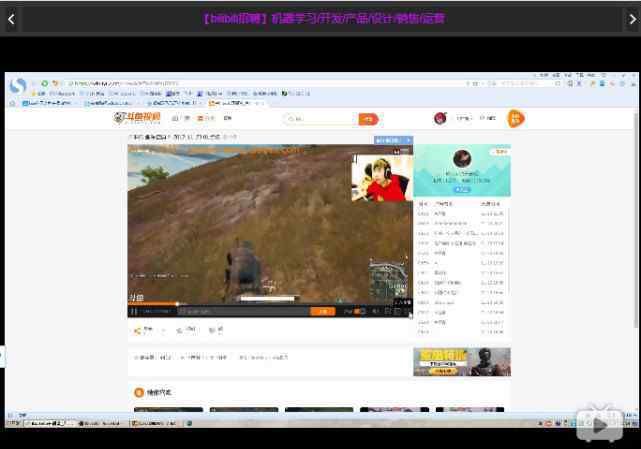Switch to the first browser tab
Viewport: 641px width, 449px height.
[x=48, y=103]
